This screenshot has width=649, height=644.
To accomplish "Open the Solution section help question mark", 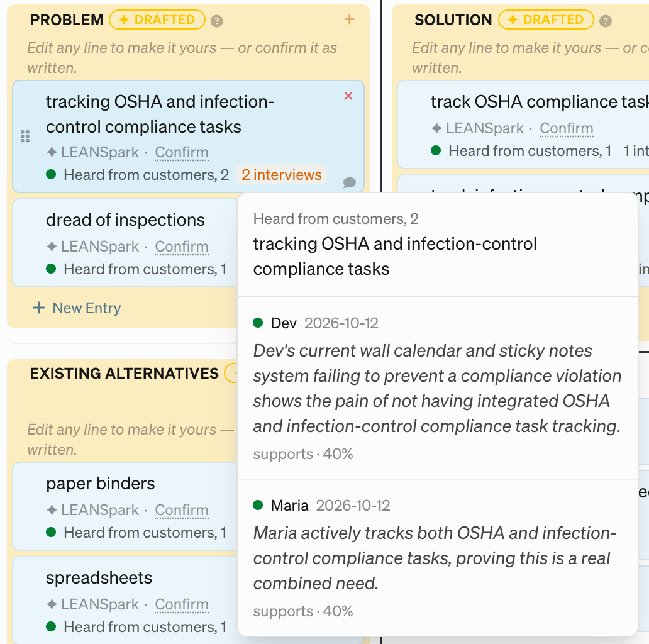I will (606, 21).
